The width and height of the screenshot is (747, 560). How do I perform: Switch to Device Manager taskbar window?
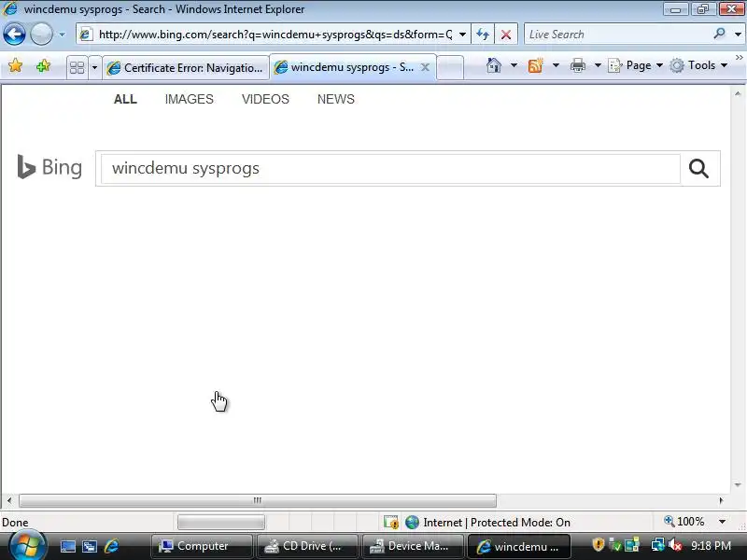pyautogui.click(x=413, y=546)
